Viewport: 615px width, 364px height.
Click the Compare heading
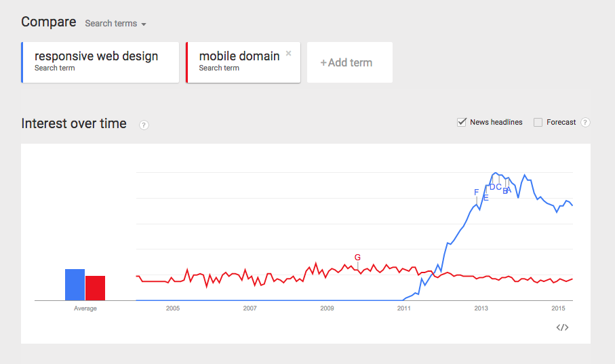point(49,22)
